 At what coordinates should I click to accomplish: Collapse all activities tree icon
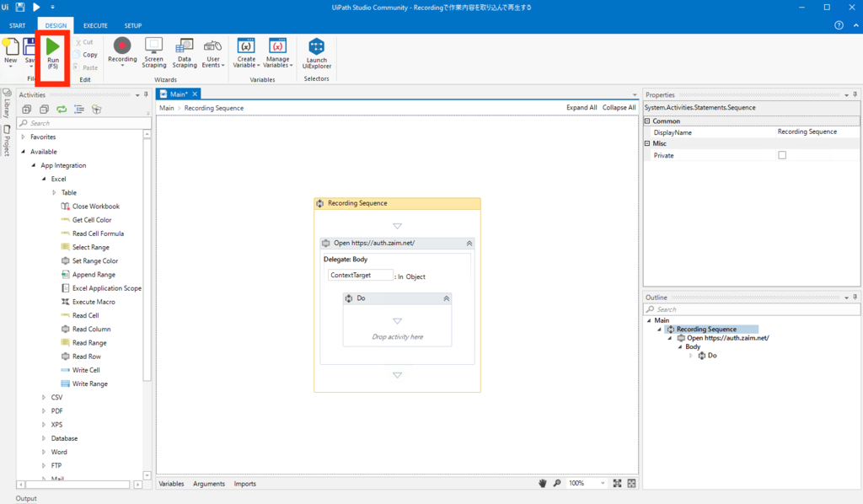(x=44, y=109)
